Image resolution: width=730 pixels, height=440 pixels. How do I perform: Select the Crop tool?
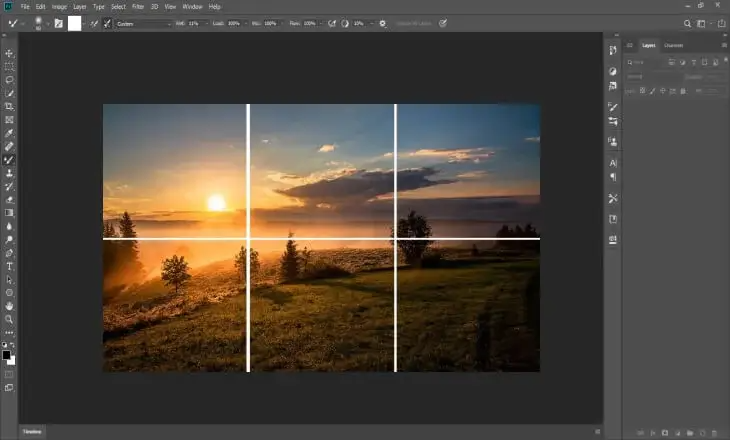[9, 107]
